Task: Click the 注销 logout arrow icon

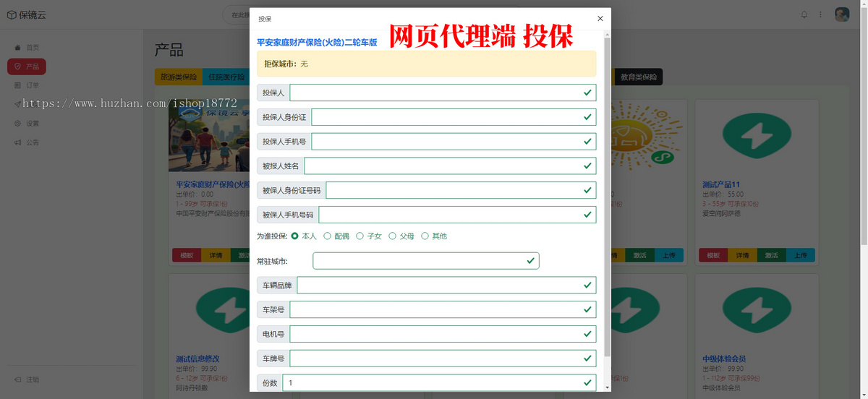Action: click(18, 379)
